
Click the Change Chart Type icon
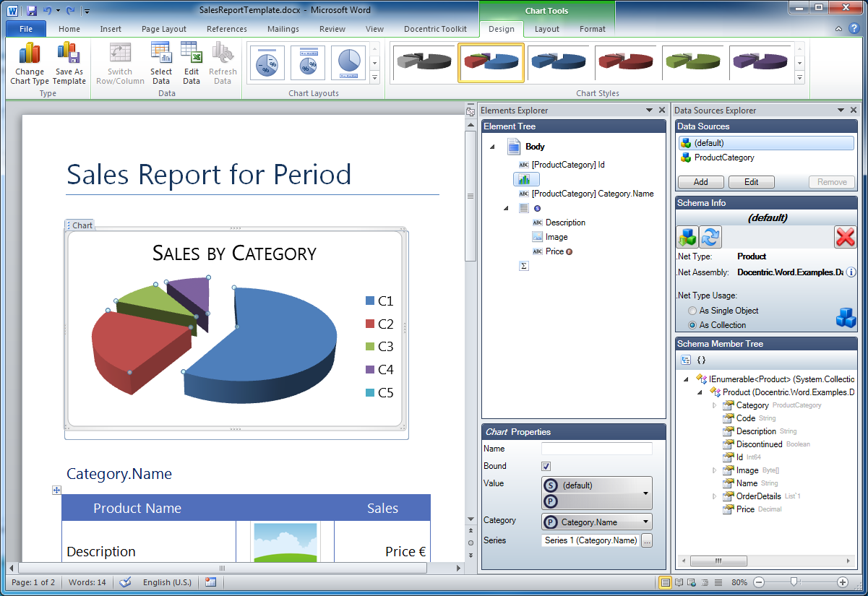point(30,55)
